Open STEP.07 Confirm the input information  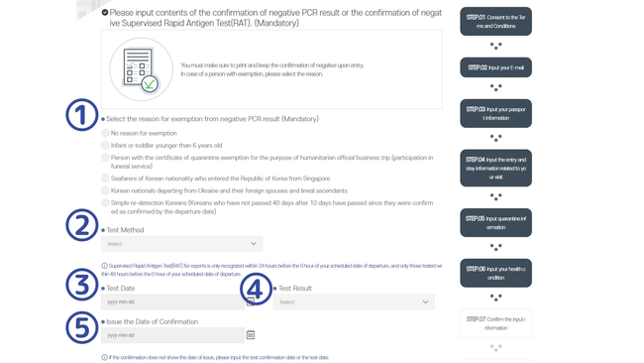(495, 323)
